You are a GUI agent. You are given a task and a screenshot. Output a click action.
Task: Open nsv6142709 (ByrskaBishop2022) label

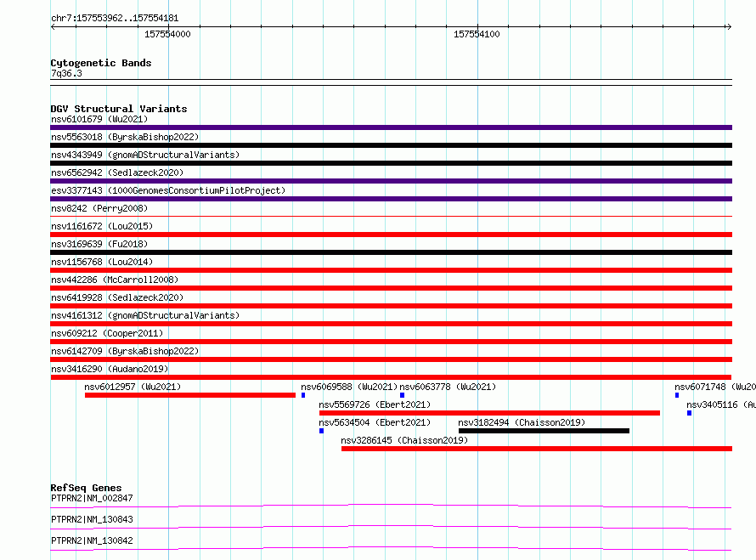[x=125, y=351]
